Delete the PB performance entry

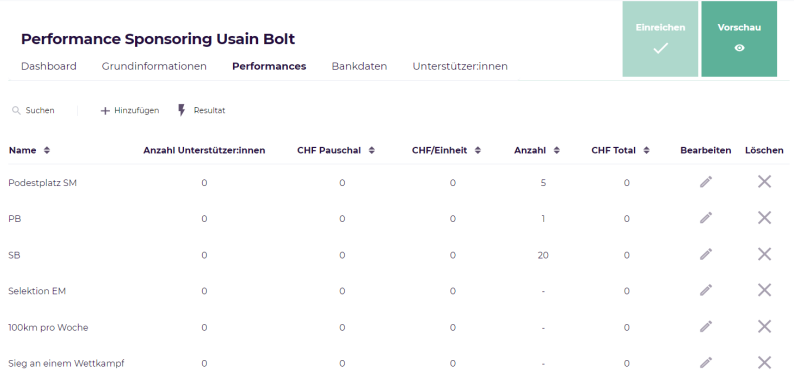click(x=764, y=218)
